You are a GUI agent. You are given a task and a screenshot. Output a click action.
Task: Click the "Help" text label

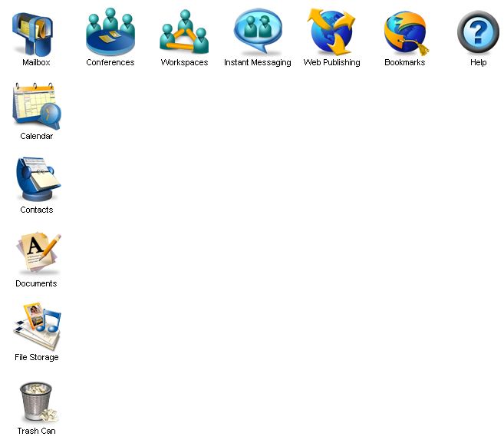pyautogui.click(x=478, y=63)
